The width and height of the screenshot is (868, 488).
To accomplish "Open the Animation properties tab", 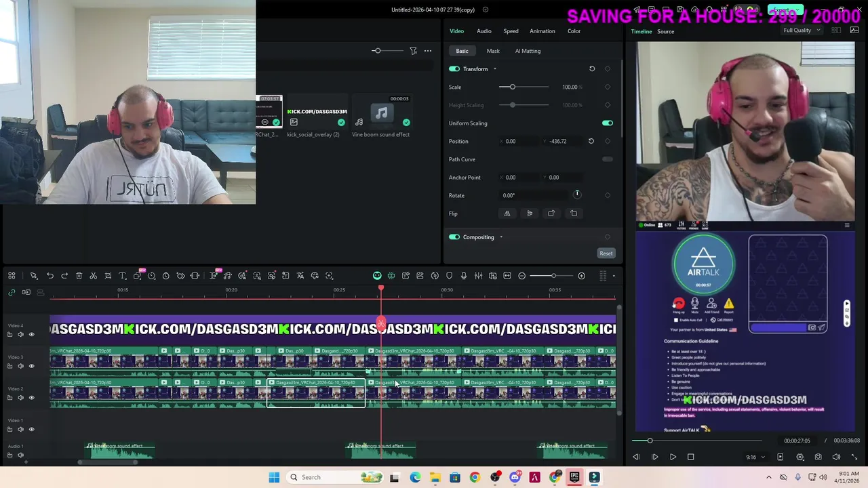I will click(542, 31).
